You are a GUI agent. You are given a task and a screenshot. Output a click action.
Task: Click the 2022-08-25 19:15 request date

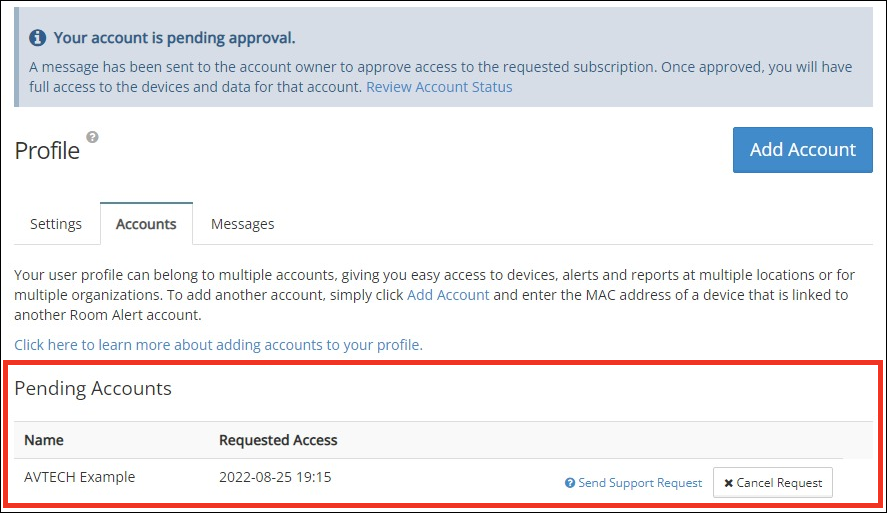(275, 477)
